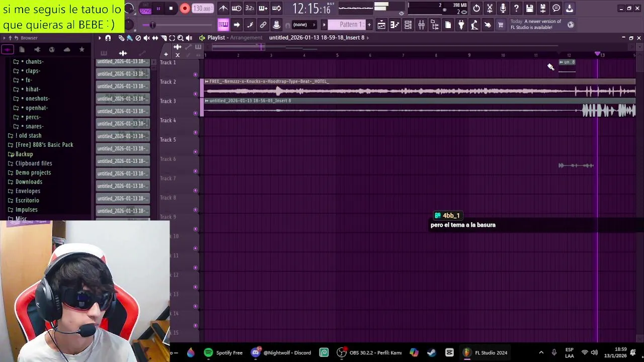Click the undo history reload icon
Viewport: 644px width, 362px height.
476,8
